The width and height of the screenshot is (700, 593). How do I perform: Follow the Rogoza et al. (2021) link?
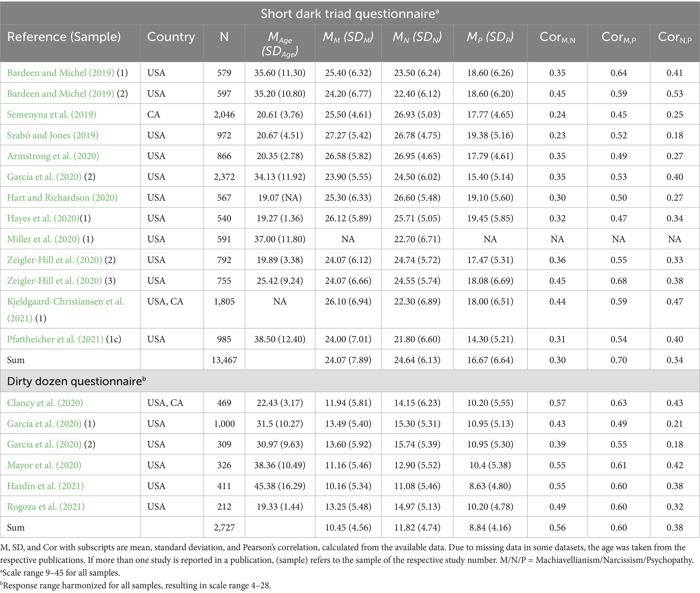46,507
